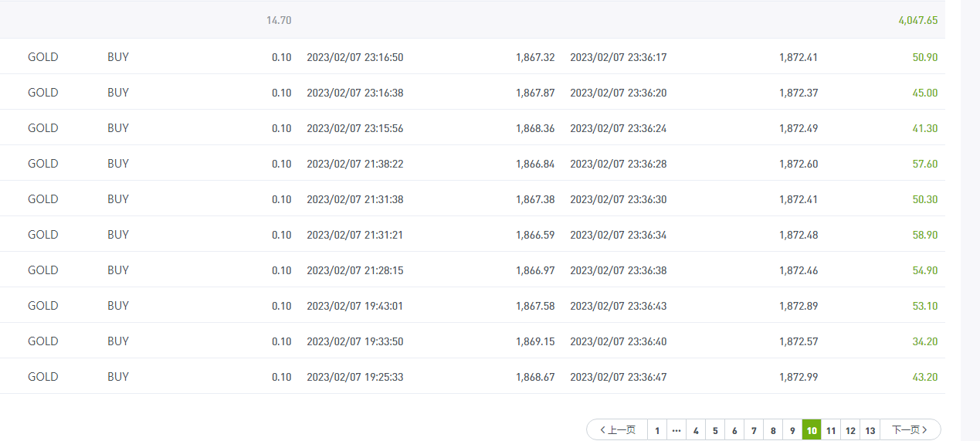Open page 5 in pagination
Viewport: 980px width, 441px height.
click(715, 430)
